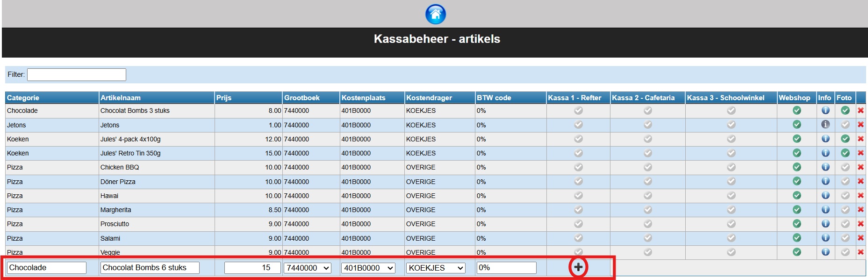The width and height of the screenshot is (868, 280).
Task: Delete the Margherita pizza row
Action: [x=860, y=210]
